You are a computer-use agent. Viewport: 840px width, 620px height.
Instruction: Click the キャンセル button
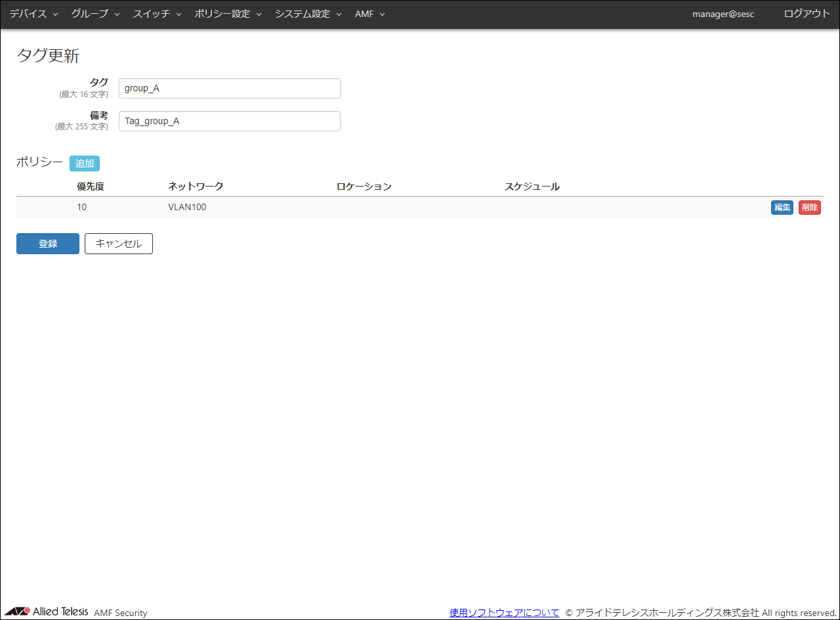pyautogui.click(x=118, y=244)
